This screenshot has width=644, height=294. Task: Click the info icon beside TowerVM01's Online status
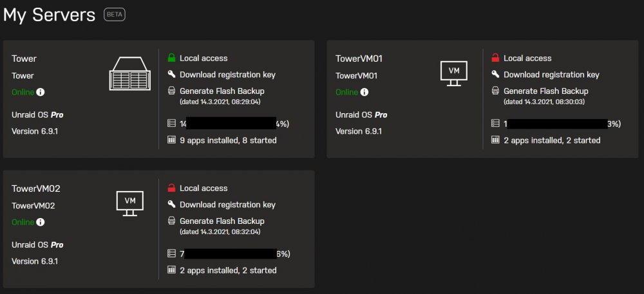pyautogui.click(x=365, y=92)
